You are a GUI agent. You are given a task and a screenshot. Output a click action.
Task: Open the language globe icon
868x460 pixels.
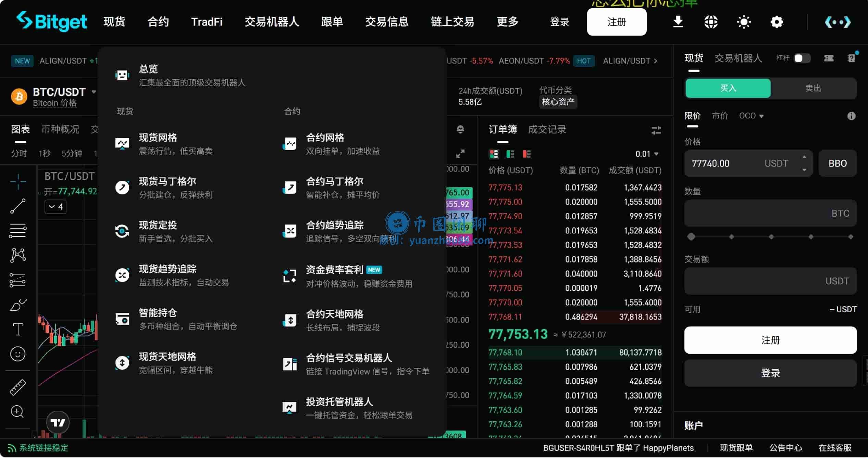[x=711, y=22]
